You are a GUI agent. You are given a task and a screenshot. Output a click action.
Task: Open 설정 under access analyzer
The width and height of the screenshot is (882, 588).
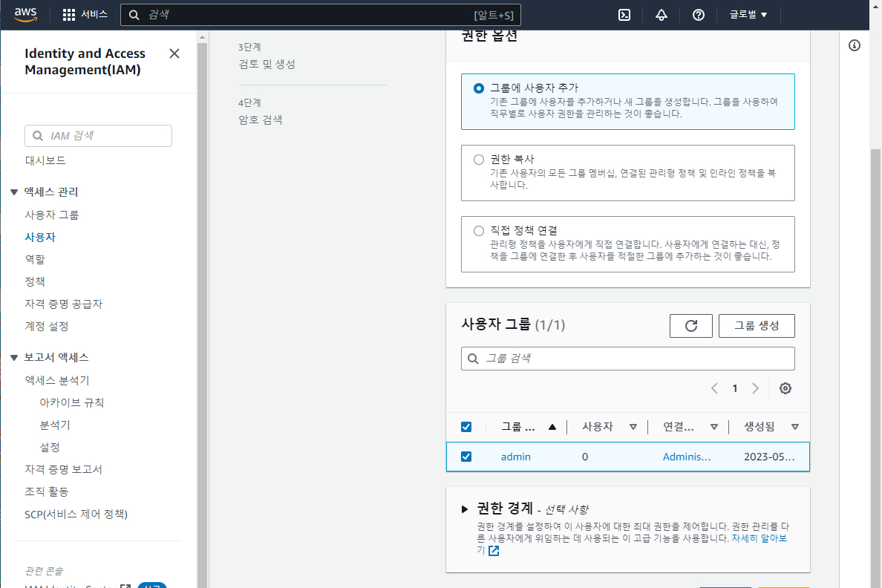(x=50, y=448)
